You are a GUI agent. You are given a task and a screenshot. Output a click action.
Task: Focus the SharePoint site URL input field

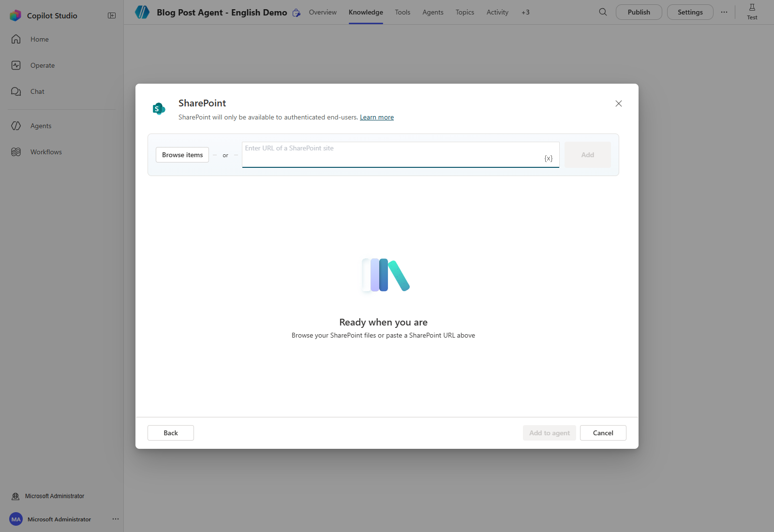[401, 155]
